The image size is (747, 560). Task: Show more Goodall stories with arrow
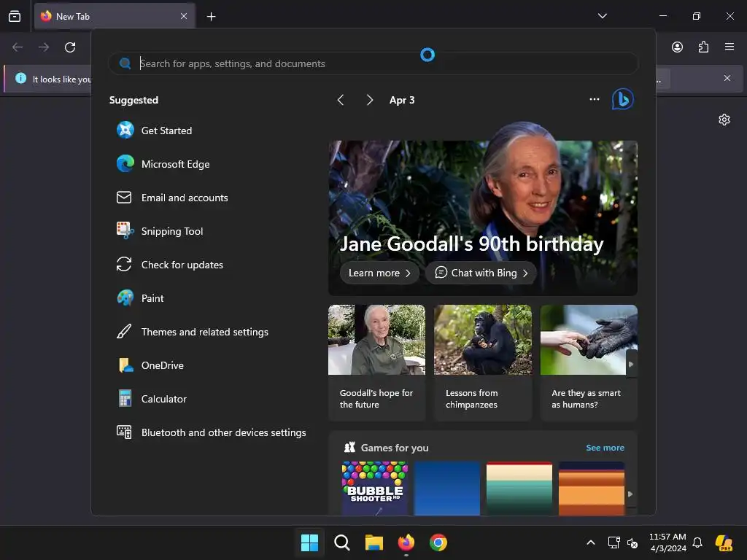coord(631,365)
